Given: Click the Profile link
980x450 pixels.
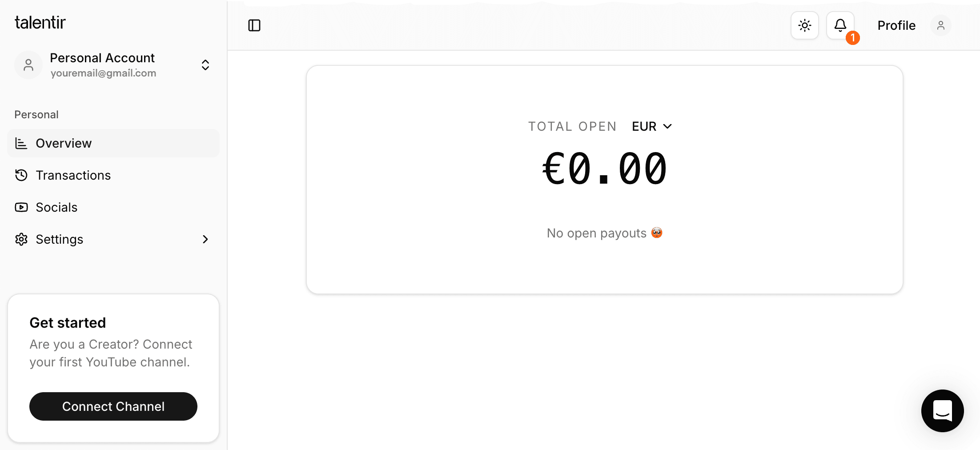Looking at the screenshot, I should pyautogui.click(x=896, y=25).
